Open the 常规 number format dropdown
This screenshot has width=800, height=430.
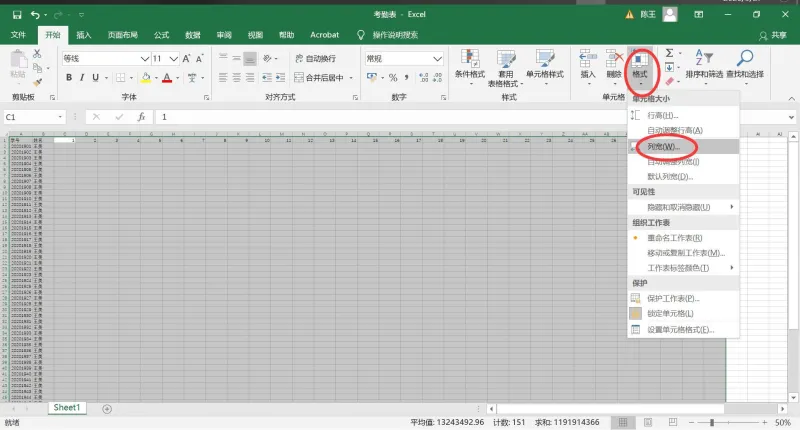pos(437,59)
